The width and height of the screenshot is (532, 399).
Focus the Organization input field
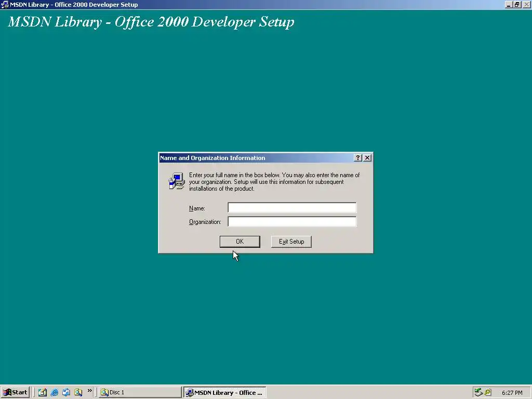coord(292,221)
